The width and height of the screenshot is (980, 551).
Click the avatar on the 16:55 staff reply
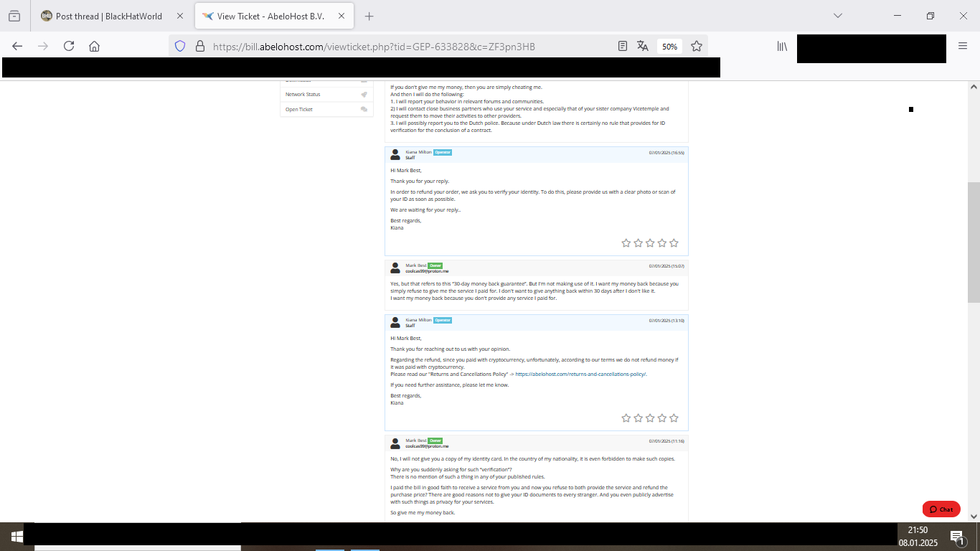tap(395, 154)
